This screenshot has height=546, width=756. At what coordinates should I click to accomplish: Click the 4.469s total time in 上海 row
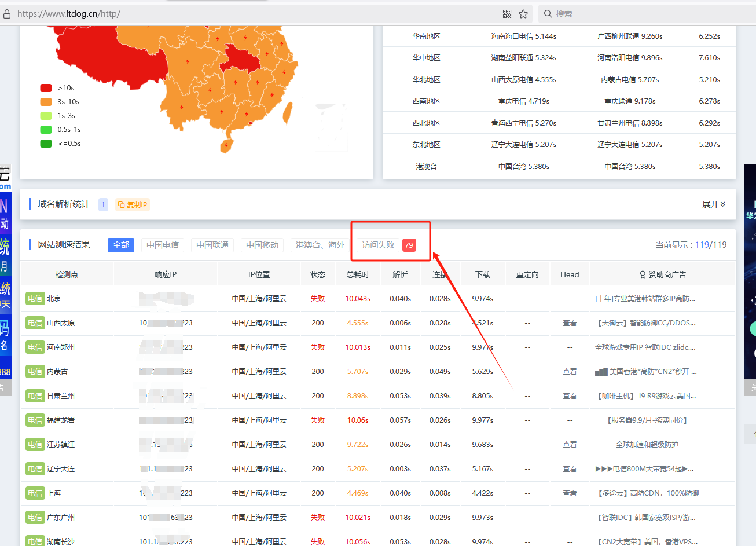pos(358,493)
